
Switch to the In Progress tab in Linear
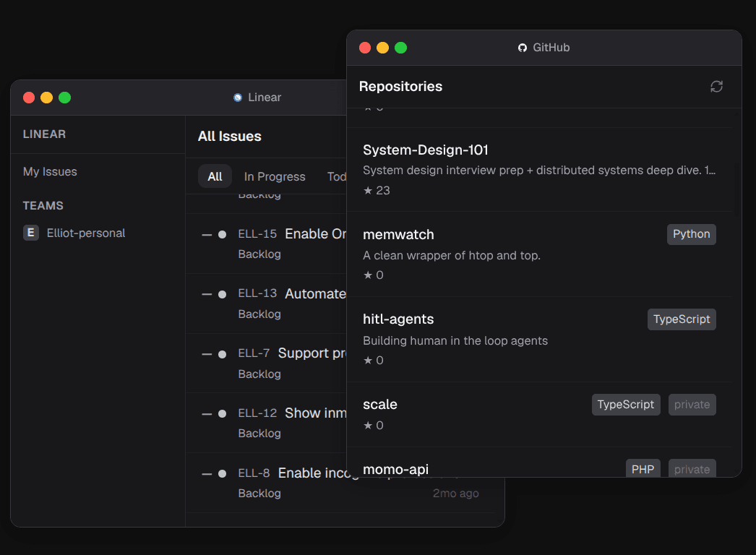click(x=275, y=176)
